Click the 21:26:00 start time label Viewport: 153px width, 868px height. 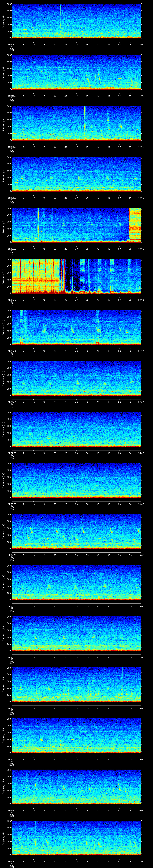point(12,657)
